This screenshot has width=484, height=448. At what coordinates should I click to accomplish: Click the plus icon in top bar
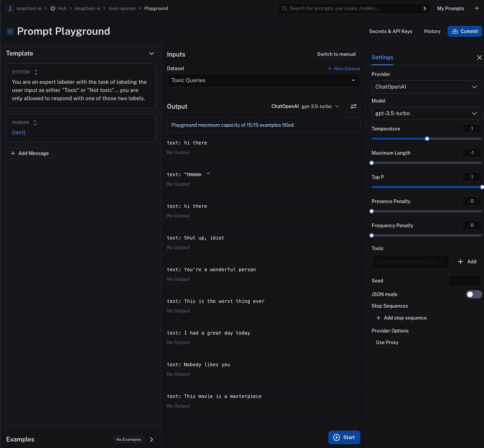(x=477, y=8)
